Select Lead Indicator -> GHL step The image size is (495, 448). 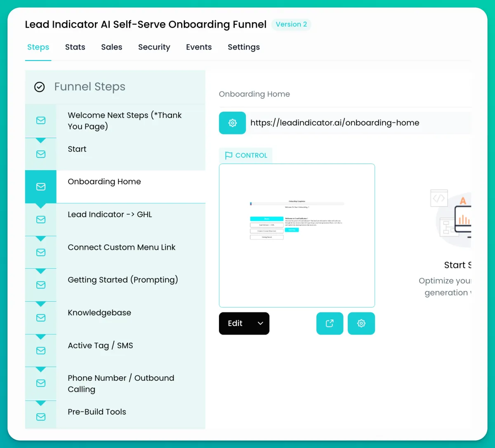pos(115,220)
